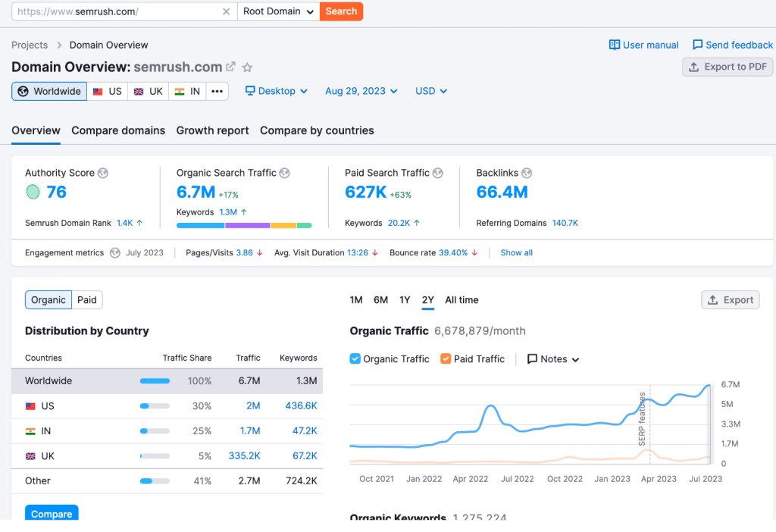Image resolution: width=776 pixels, height=532 pixels.
Task: Click the green Authority Score circle
Action: pyautogui.click(x=33, y=192)
